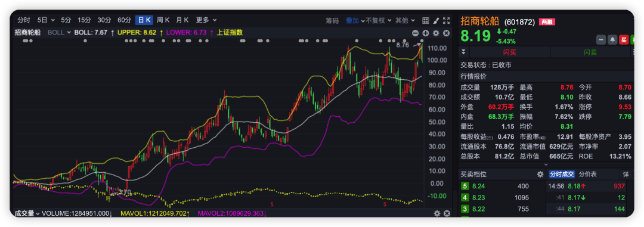Select the 分价表 tab

point(588,175)
